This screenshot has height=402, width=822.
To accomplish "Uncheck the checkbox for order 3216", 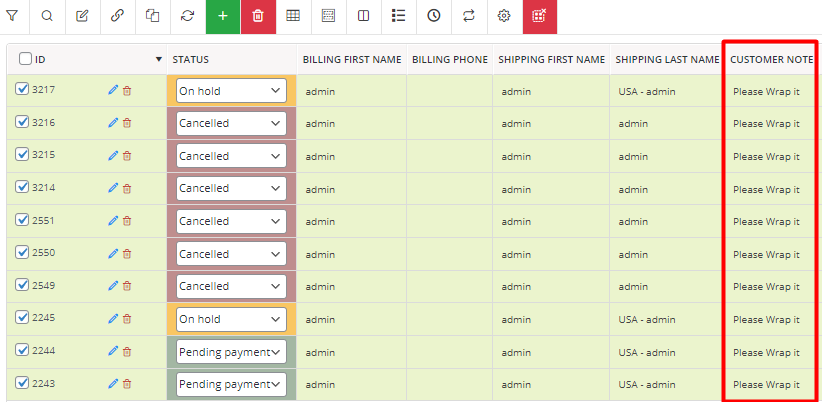I will click(22, 122).
